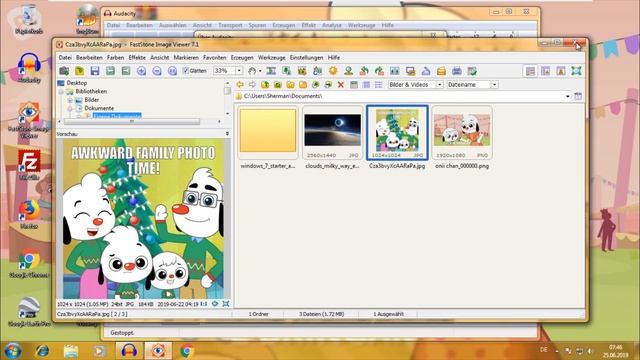Open the Datei menu in FastStone
Screen dimensions: 640x360
pos(65,58)
